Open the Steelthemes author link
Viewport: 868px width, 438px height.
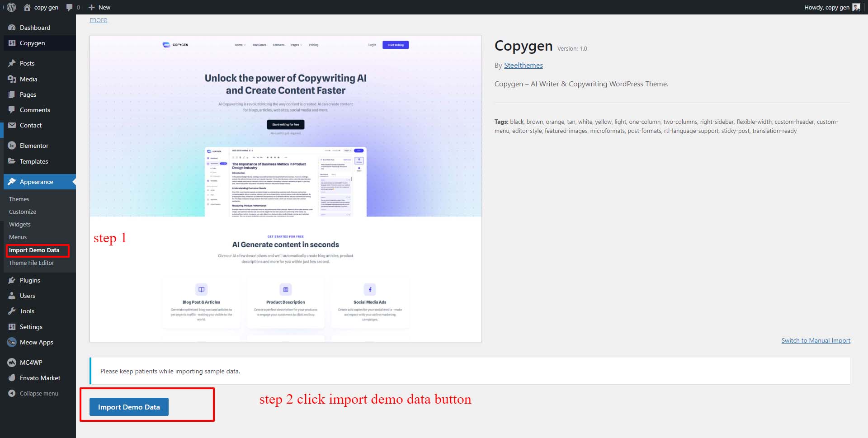click(524, 65)
